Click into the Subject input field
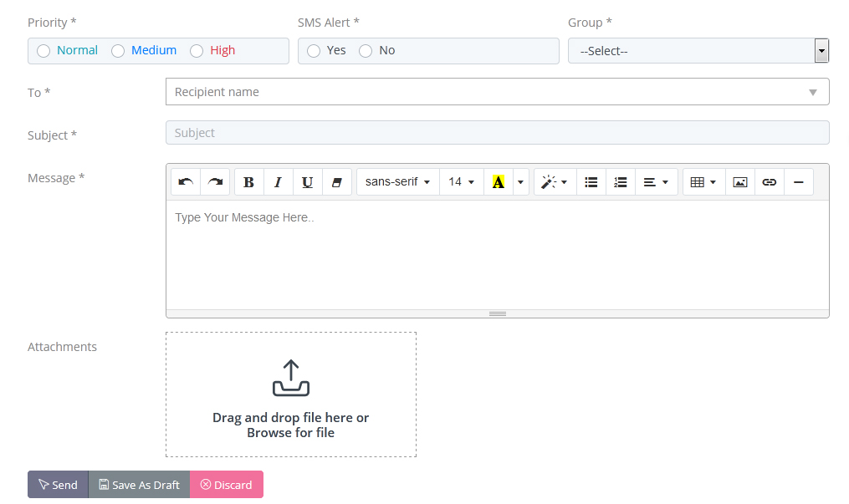This screenshot has width=849, height=504. tap(497, 133)
